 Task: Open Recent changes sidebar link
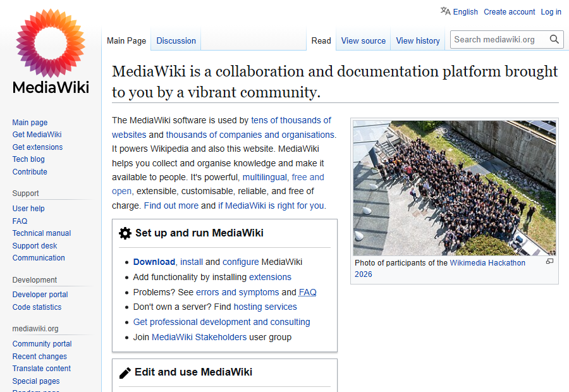(40, 357)
